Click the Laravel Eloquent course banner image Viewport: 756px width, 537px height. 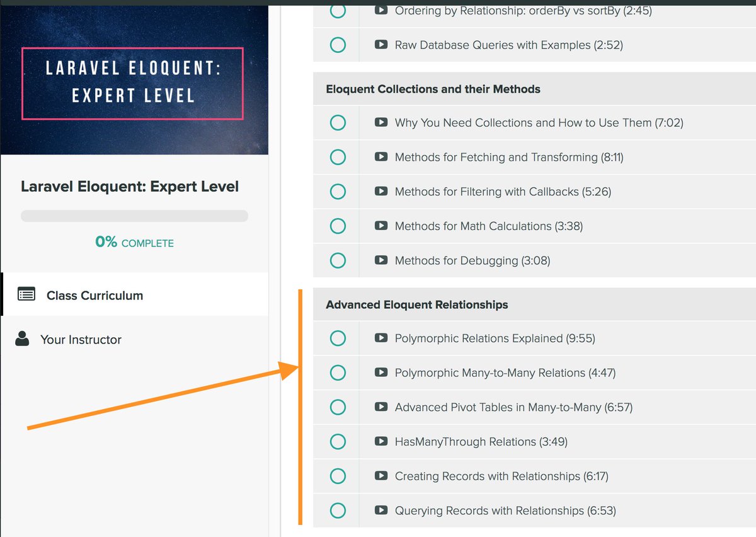(134, 80)
